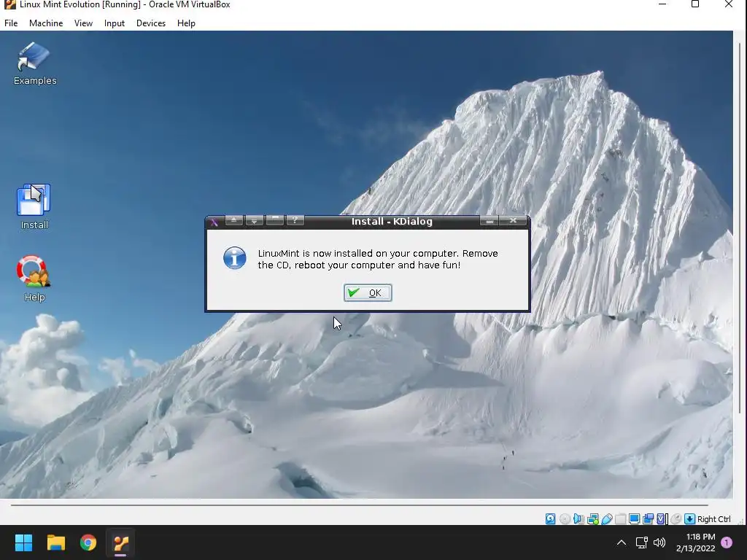
Task: Open the Devices menu
Action: [x=151, y=23]
